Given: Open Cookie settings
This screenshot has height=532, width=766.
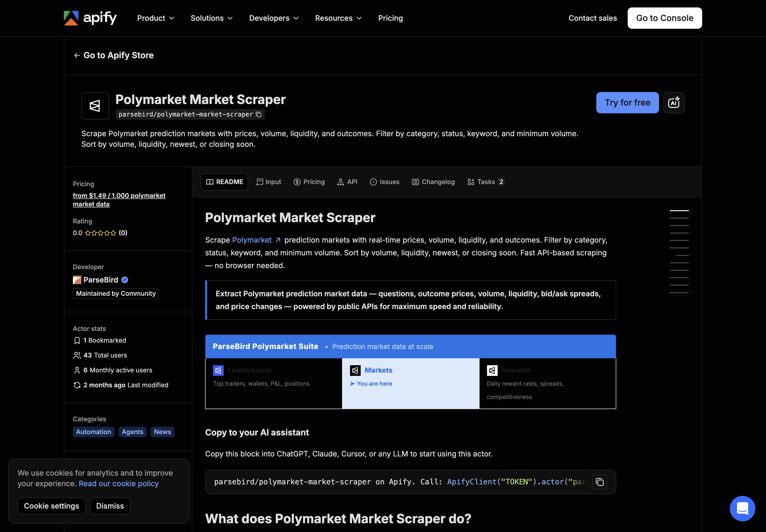Looking at the screenshot, I should 51,506.
